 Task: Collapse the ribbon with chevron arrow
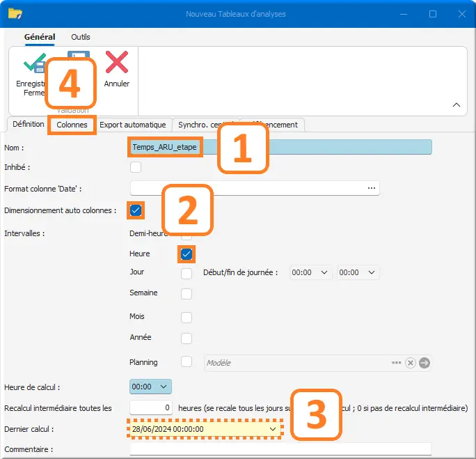click(456, 104)
